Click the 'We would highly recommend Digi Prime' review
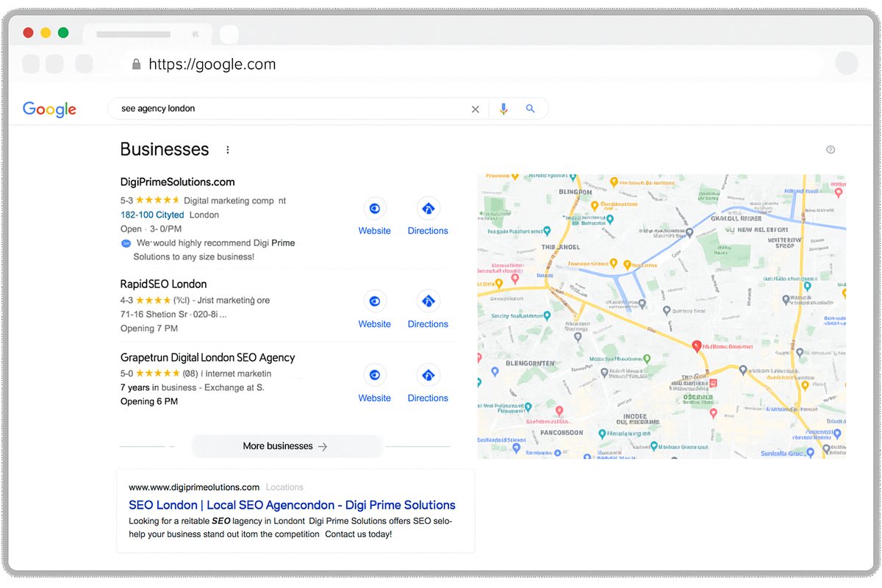Viewport: 882px width, 588px height. coord(215,250)
